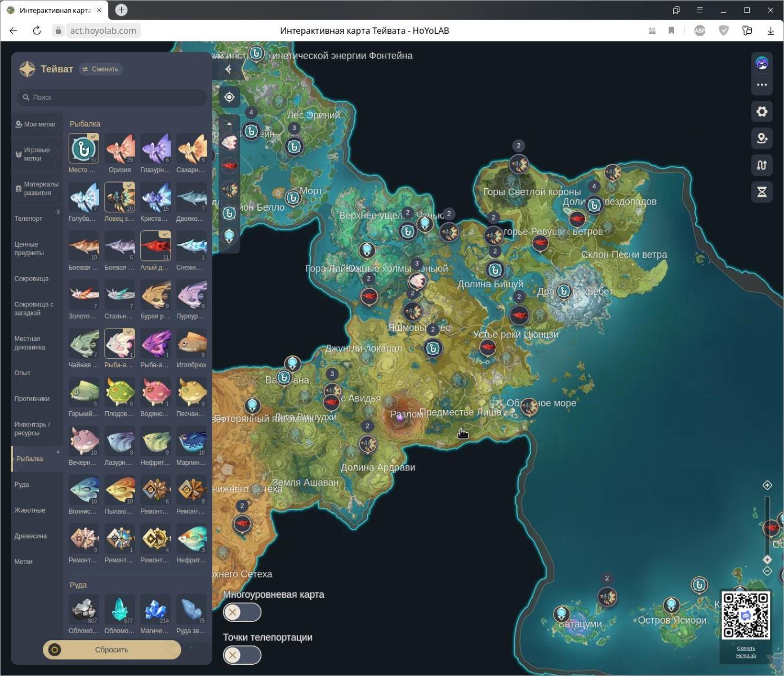Click the map zoom slider handle
This screenshot has height=676, width=784.
(x=767, y=559)
